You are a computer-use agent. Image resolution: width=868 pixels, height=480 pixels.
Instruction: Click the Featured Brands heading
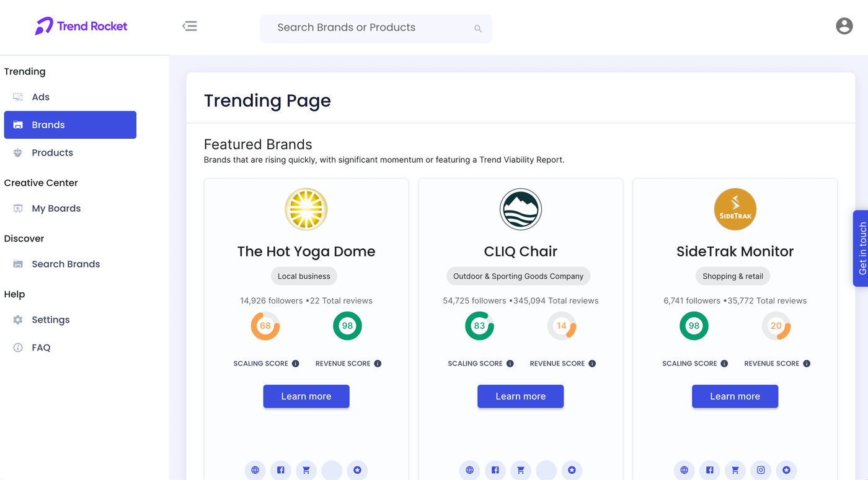[258, 144]
